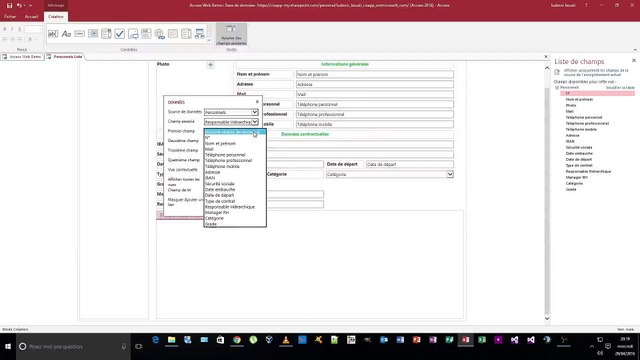Select the Web Browser control icon
Screen dimensions: 640x360
(93, 34)
